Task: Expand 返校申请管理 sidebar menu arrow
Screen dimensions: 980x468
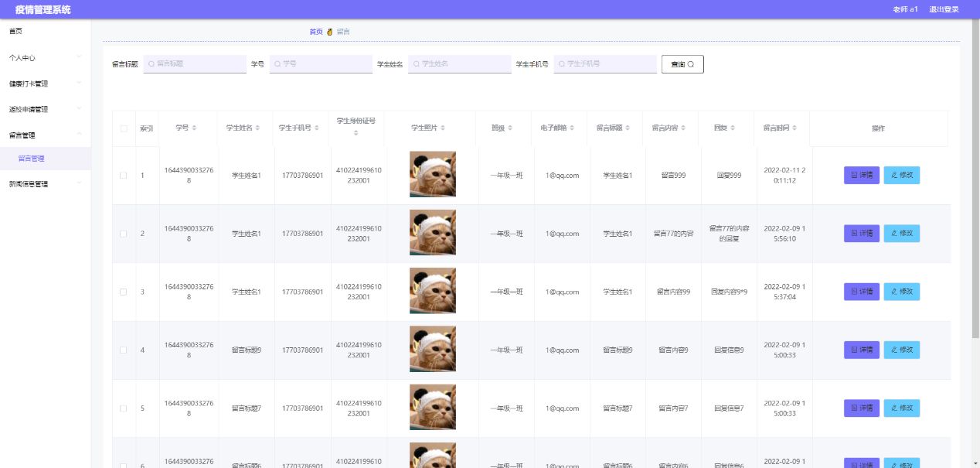Action: click(x=79, y=109)
